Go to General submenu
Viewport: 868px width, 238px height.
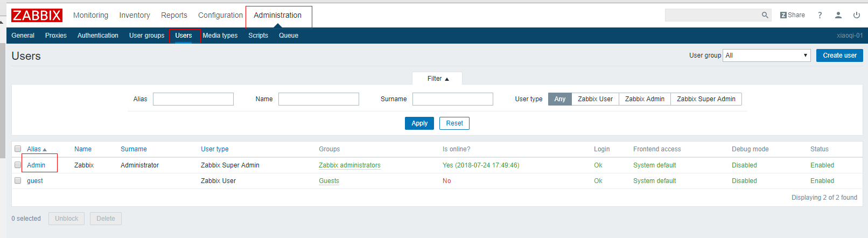coord(23,36)
